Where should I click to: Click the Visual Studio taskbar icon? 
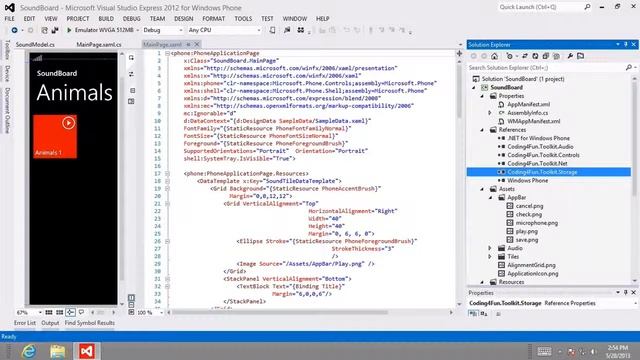tap(87, 351)
